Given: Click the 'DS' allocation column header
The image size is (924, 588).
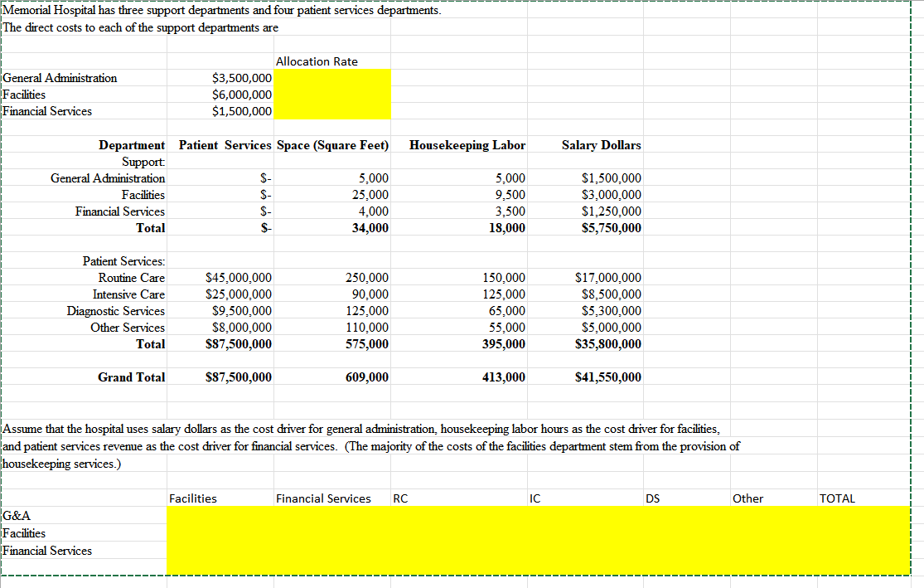Looking at the screenshot, I should 653,499.
